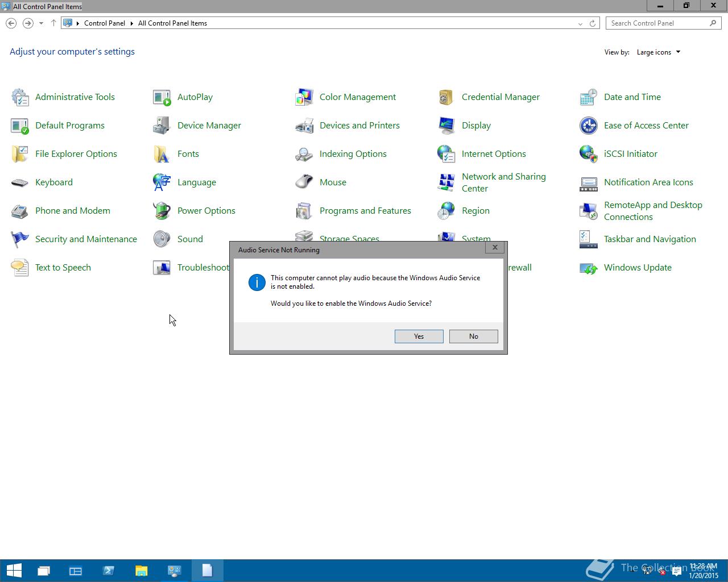The width and height of the screenshot is (728, 582).
Task: Go forward with the Forward arrow
Action: click(x=27, y=23)
